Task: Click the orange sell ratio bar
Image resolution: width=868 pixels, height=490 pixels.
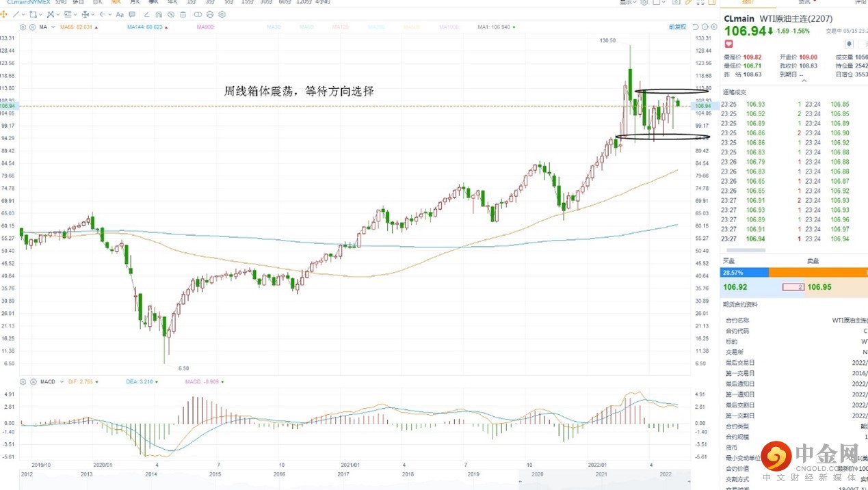Action: 818,272
